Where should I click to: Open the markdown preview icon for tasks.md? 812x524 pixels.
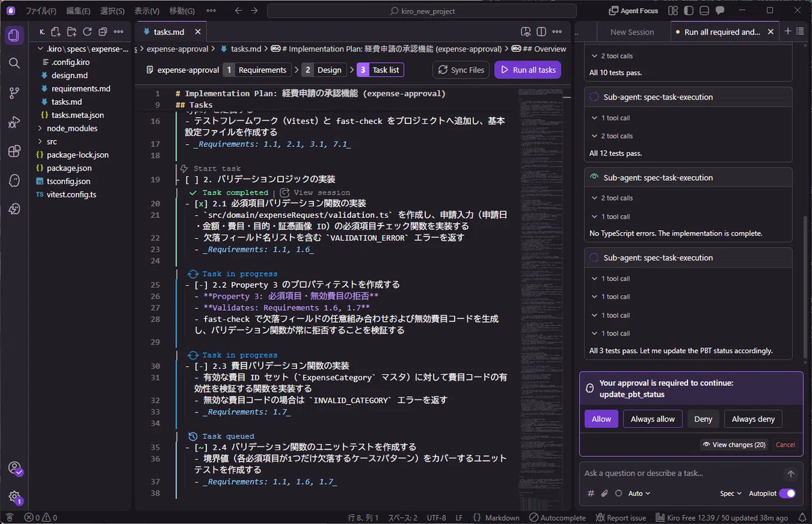click(x=526, y=32)
